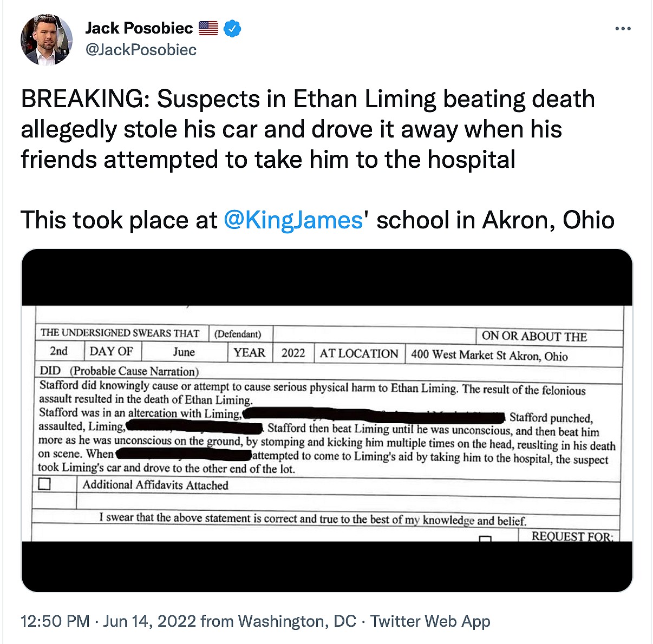Screen dimensions: 653x644
Task: Click the US flag emoji beside the name
Action: tap(208, 28)
